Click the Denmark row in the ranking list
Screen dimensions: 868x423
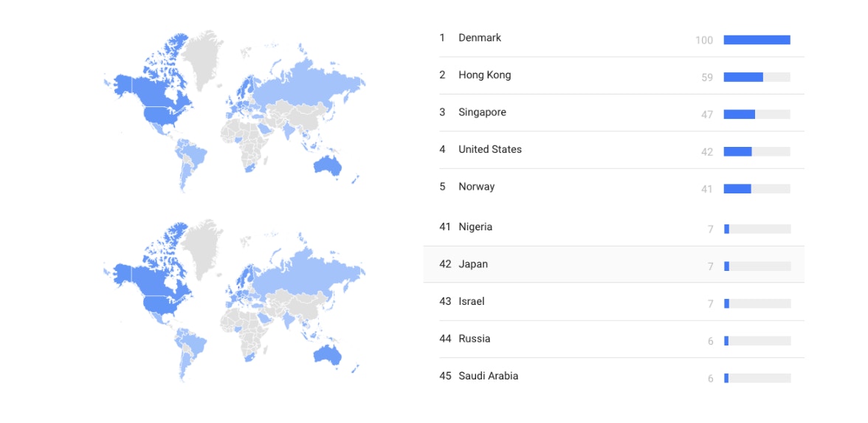click(480, 38)
